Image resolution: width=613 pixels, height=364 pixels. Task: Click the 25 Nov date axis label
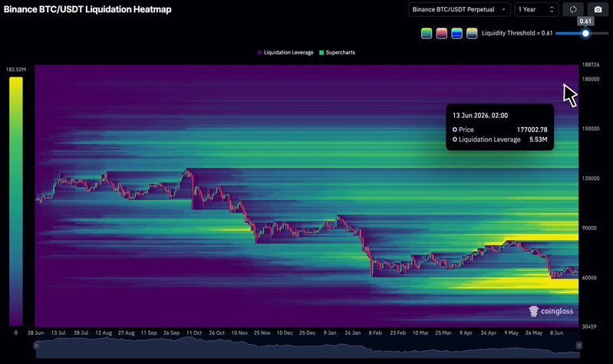pos(262,333)
